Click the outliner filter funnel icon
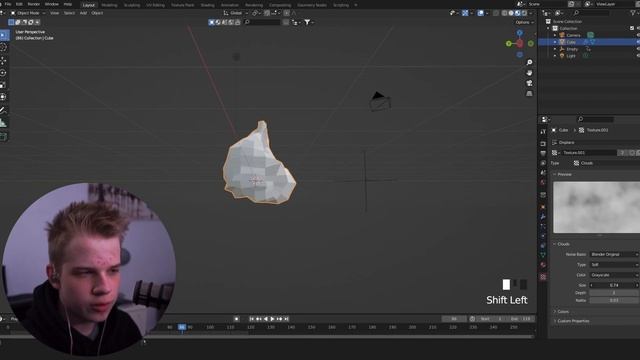This screenshot has height=360, width=640. (633, 13)
